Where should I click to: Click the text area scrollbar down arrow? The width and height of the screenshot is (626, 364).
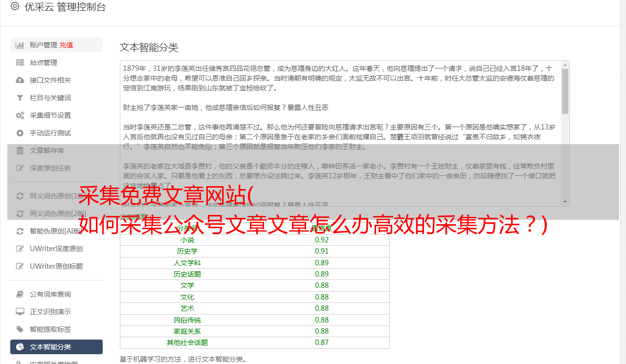coord(565,202)
